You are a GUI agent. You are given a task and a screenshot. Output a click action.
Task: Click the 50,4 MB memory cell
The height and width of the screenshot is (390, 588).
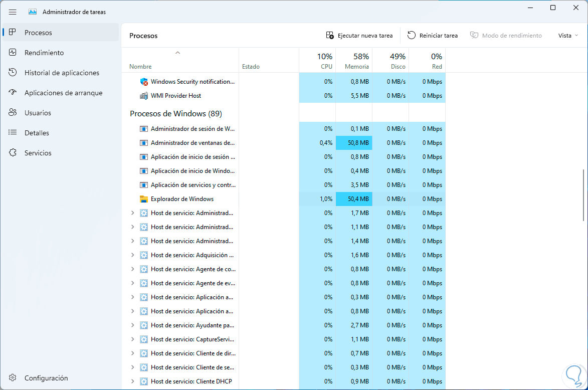tap(354, 199)
